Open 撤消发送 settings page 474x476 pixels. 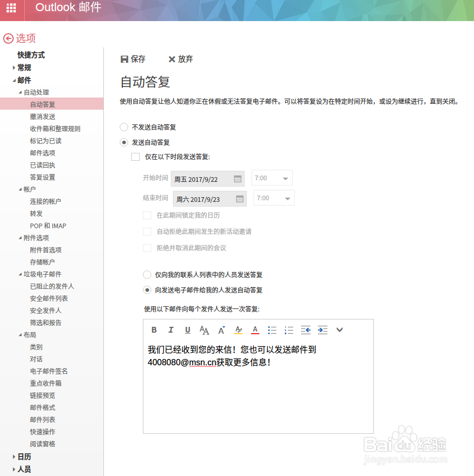[x=43, y=117]
